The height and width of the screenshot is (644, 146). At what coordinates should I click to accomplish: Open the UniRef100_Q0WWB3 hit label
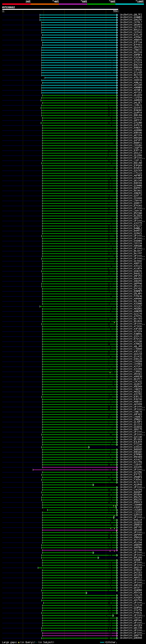(131, 17)
